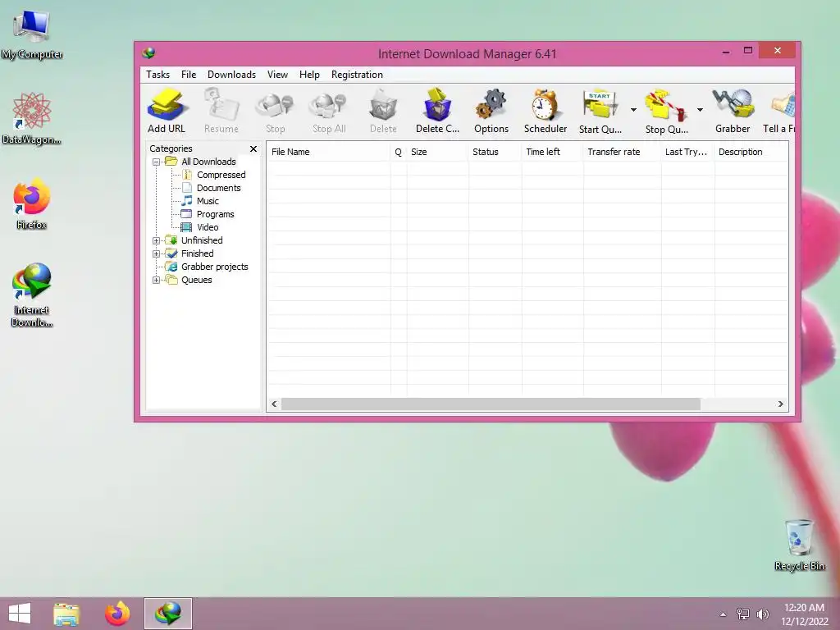The image size is (840, 630).
Task: Open the Tasks menu
Action: [157, 75]
